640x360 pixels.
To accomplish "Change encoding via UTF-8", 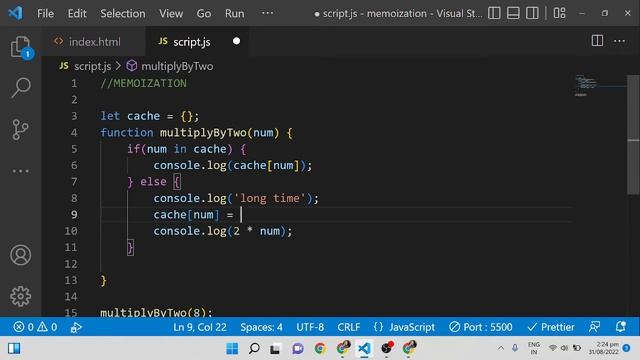I will [x=310, y=327].
